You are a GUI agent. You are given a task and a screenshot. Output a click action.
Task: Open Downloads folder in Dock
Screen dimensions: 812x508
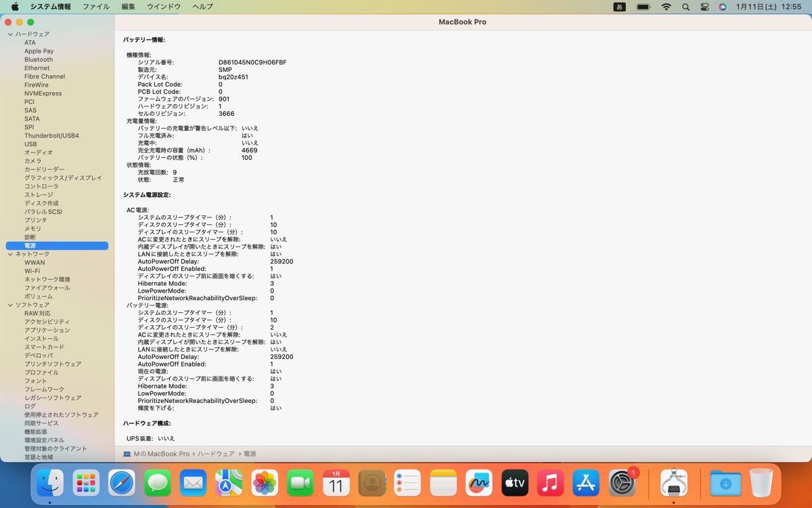[725, 483]
